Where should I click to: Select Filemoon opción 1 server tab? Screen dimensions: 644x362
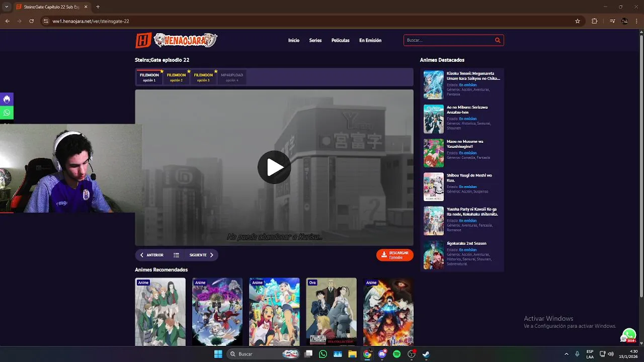point(149,77)
